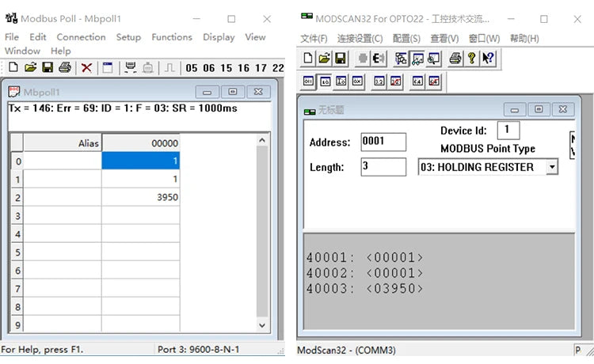Open Connection menu in Modbus Poll

click(x=81, y=37)
